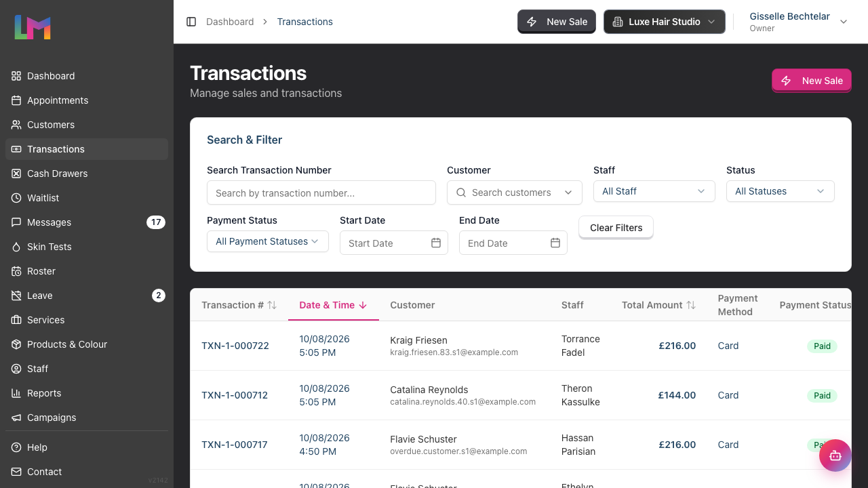The height and width of the screenshot is (488, 868).
Task: Click the Customer column header
Action: 412,305
